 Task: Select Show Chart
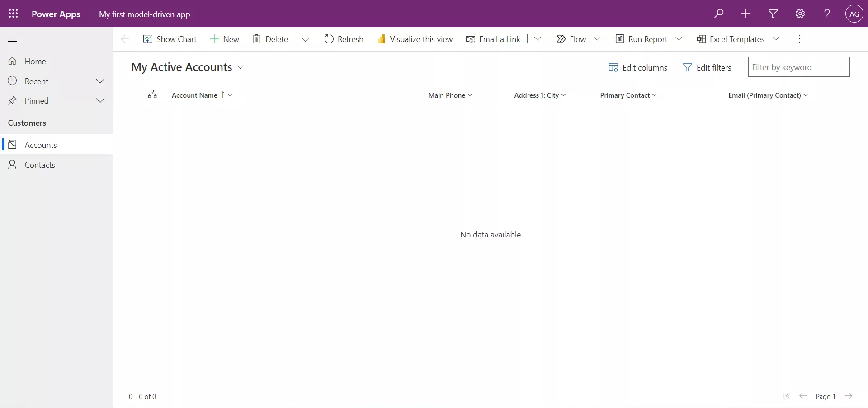[170, 39]
